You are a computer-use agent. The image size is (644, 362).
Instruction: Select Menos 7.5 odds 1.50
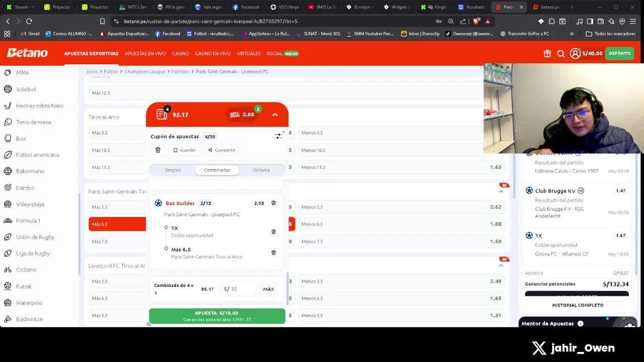tap(401, 241)
